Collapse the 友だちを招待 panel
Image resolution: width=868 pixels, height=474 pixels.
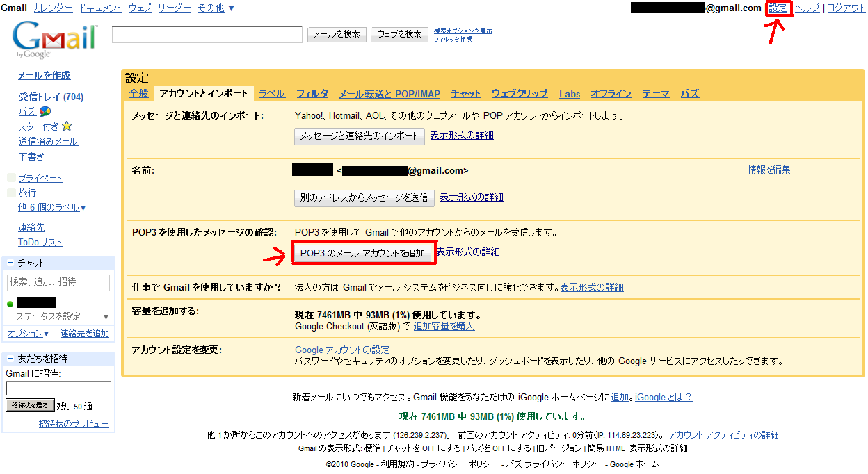[x=10, y=359]
